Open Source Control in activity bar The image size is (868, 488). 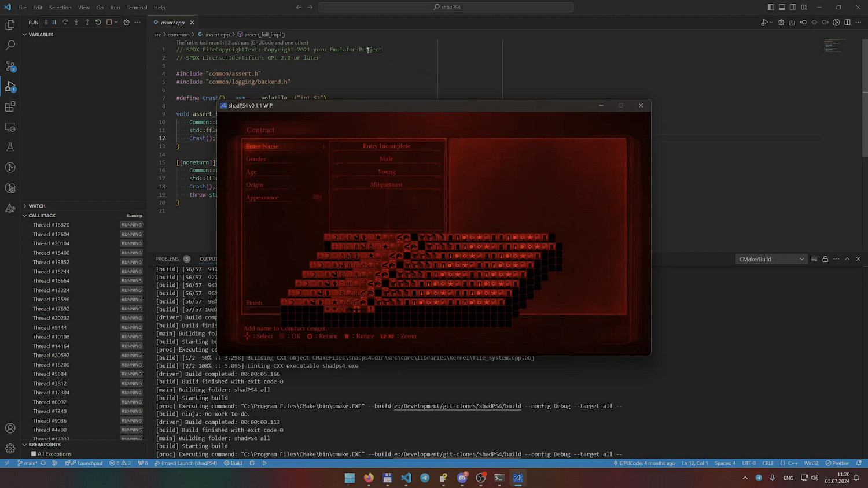(x=10, y=66)
